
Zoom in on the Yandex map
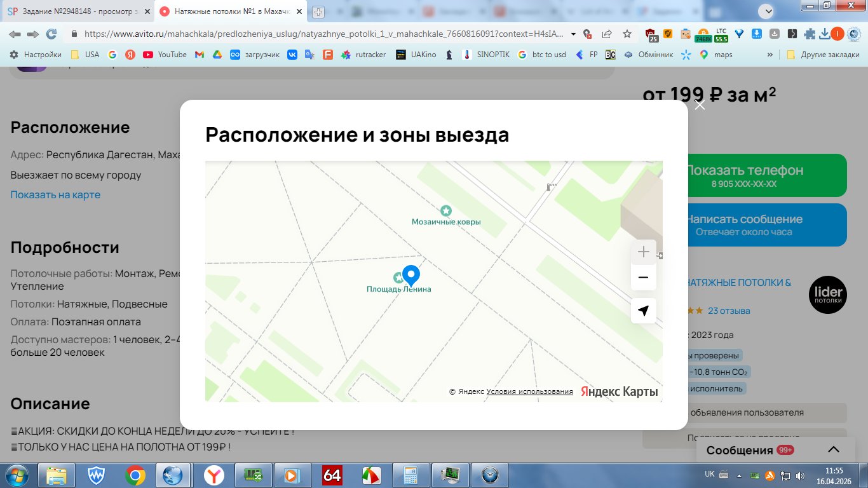click(644, 252)
